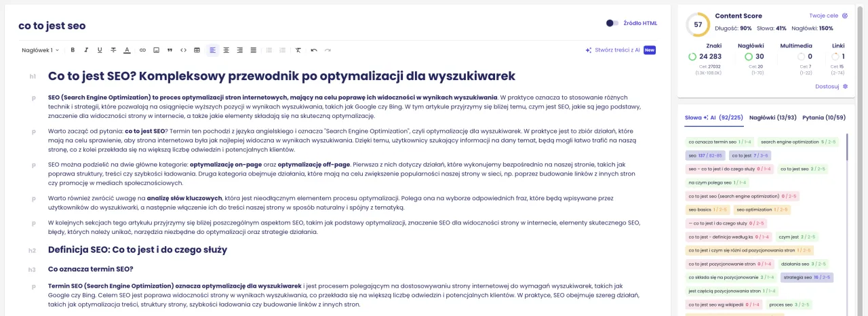Click the Dostosuj link
Viewport: 868px width, 316px height.
[x=831, y=87]
